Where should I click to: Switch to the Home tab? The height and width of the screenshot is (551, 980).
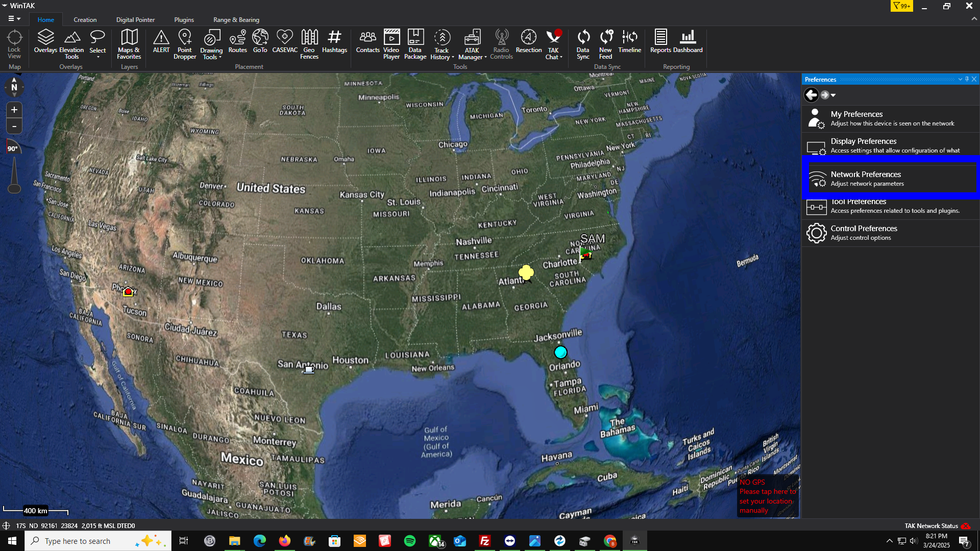tap(46, 19)
